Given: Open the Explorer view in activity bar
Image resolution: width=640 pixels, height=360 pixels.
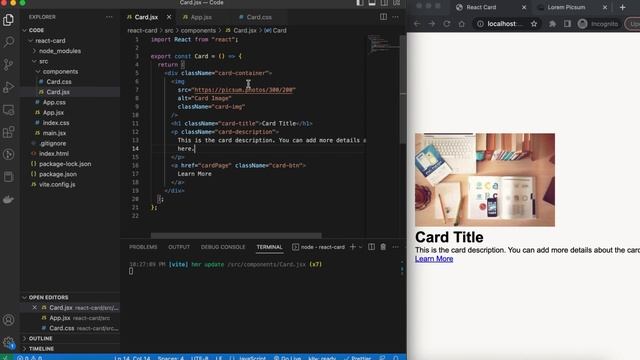Looking at the screenshot, I should coord(9,20).
